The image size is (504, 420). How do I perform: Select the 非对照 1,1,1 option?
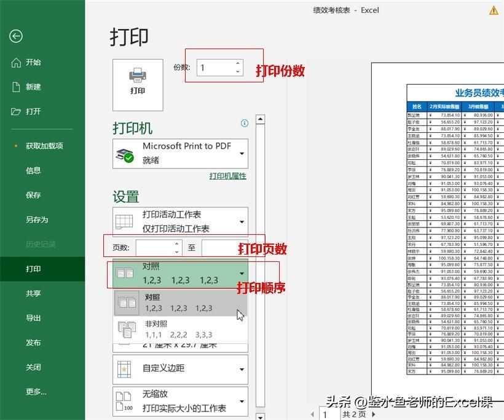[180, 330]
